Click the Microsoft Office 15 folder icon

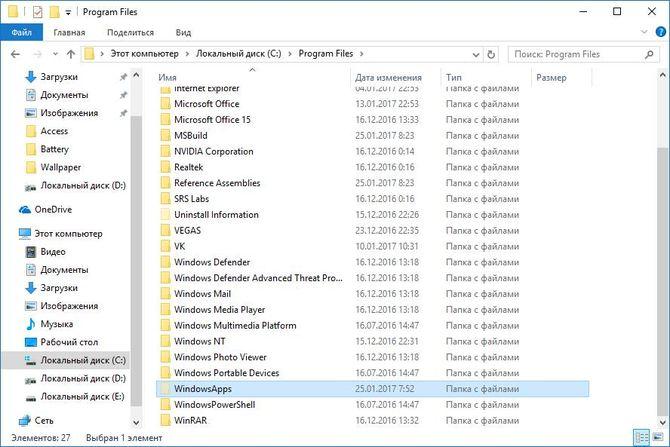(x=165, y=120)
